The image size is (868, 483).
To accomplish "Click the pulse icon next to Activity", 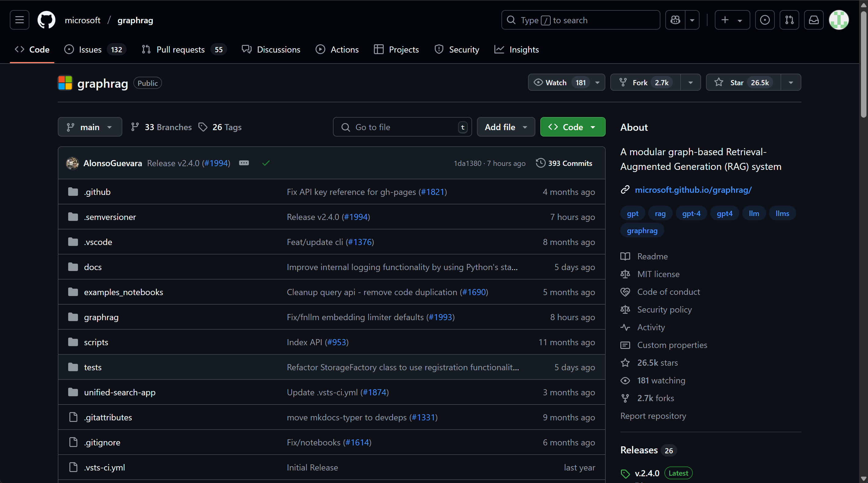I will [625, 327].
